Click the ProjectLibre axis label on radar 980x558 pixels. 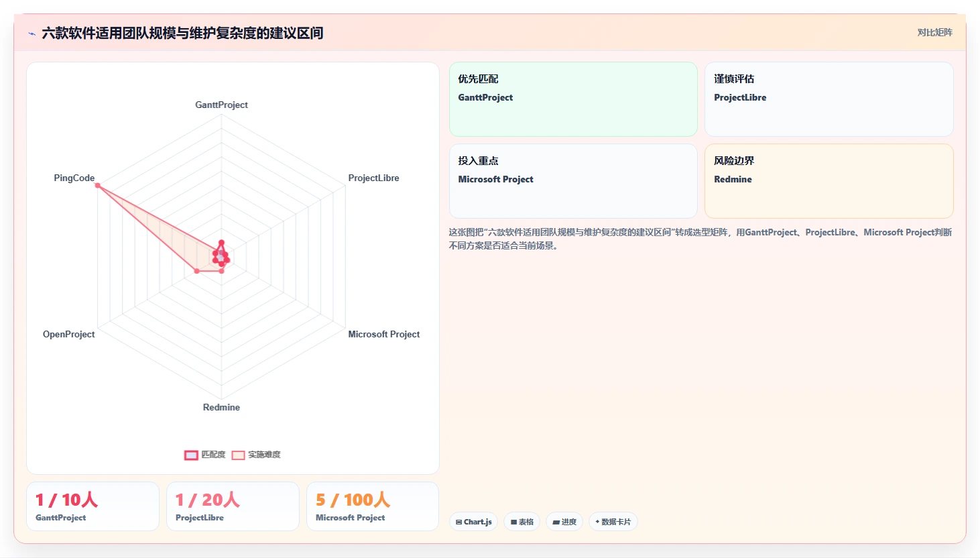point(373,178)
